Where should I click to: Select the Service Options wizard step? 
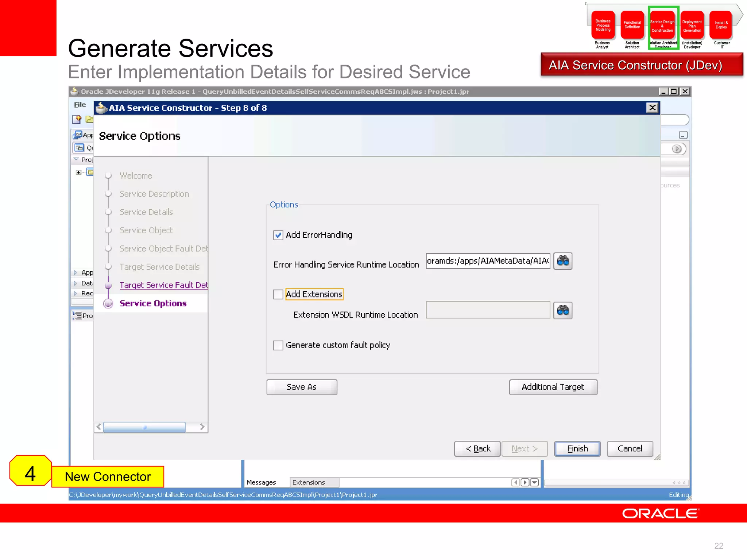(x=153, y=303)
